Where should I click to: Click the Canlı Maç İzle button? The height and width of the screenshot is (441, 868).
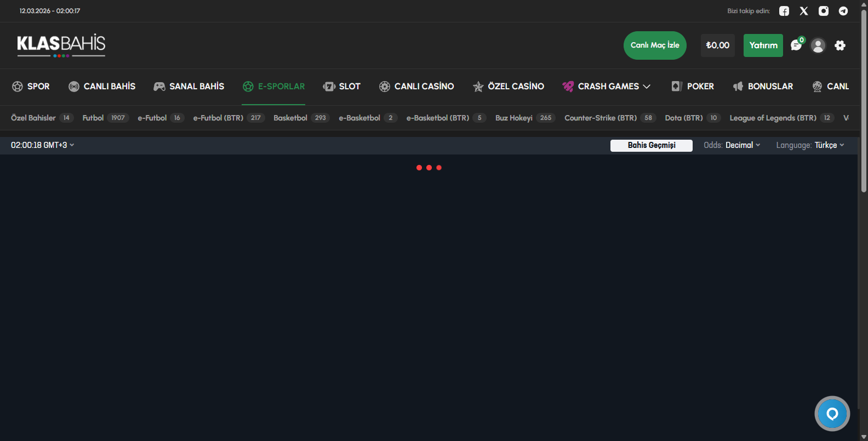pyautogui.click(x=655, y=45)
